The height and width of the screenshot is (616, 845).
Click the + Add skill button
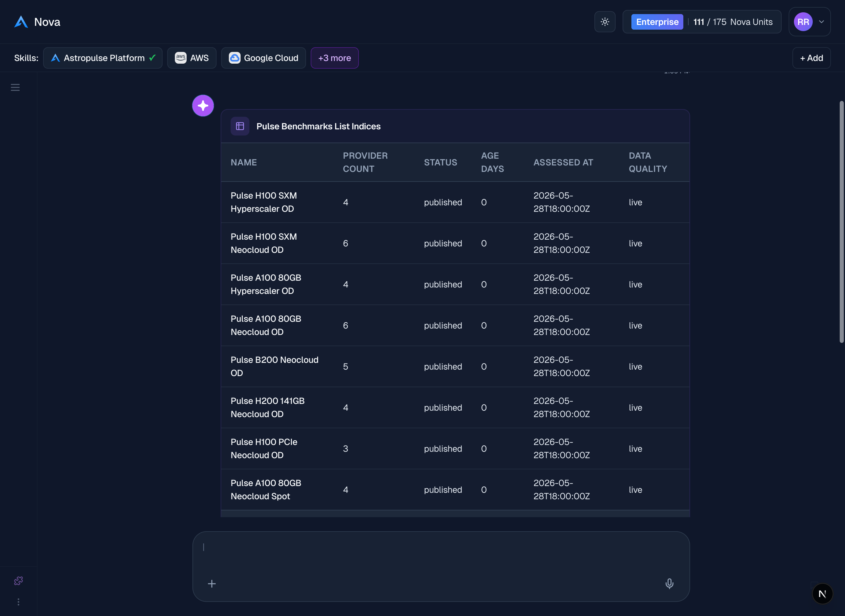812,58
